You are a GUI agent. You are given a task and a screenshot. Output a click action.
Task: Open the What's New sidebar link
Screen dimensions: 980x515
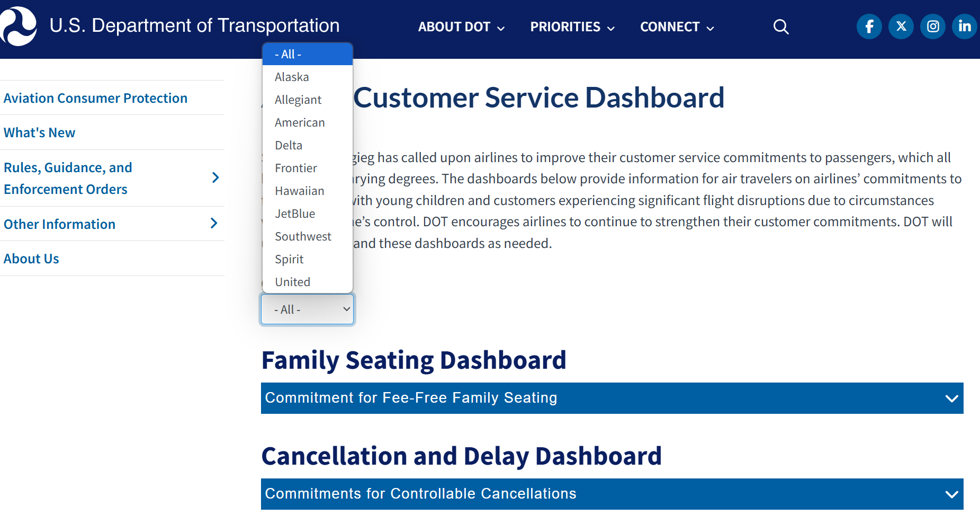pos(40,132)
